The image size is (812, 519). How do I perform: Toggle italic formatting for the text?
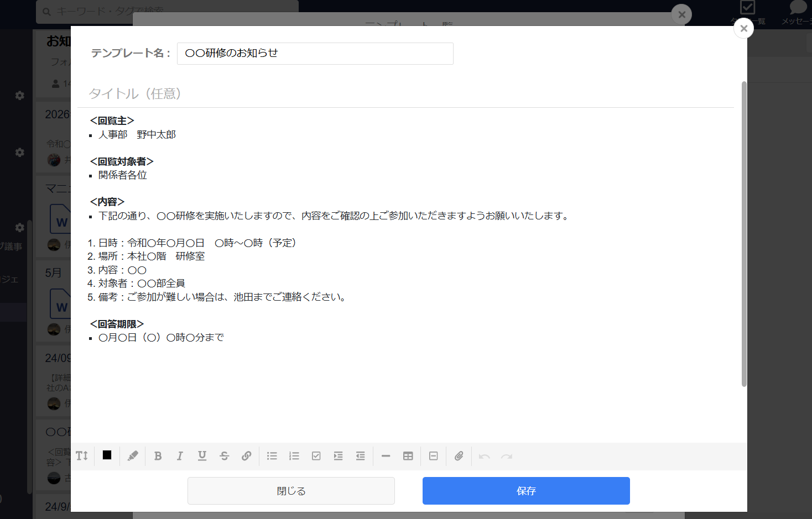pos(180,456)
